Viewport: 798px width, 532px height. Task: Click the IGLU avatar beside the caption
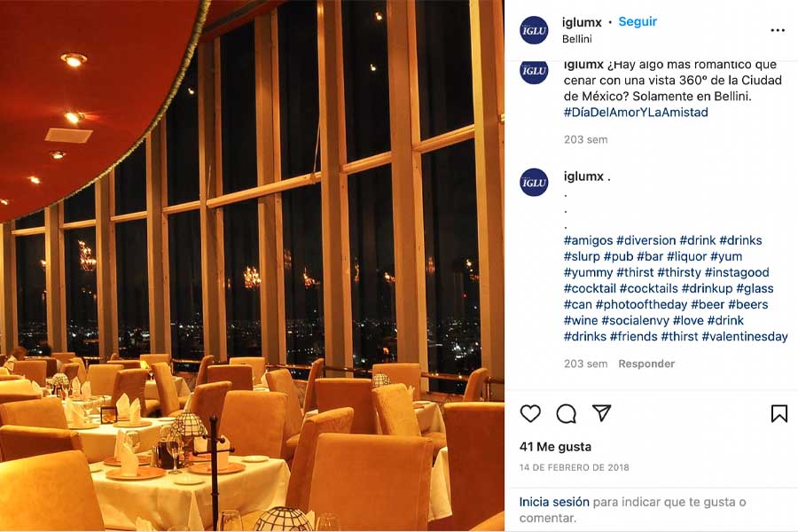pos(534,71)
